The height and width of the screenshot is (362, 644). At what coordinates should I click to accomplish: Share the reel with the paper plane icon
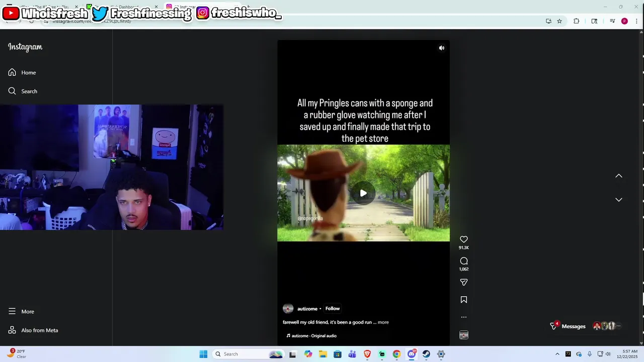pos(464,283)
